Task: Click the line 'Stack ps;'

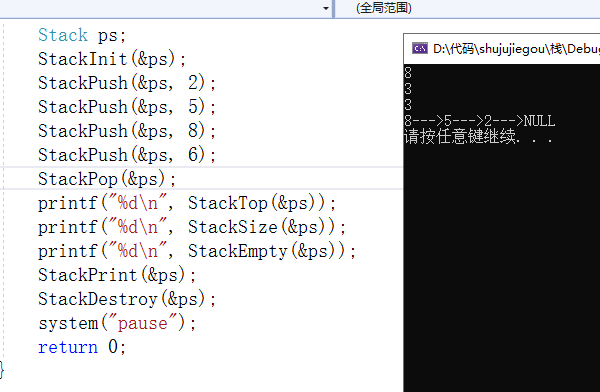Action: tap(82, 35)
